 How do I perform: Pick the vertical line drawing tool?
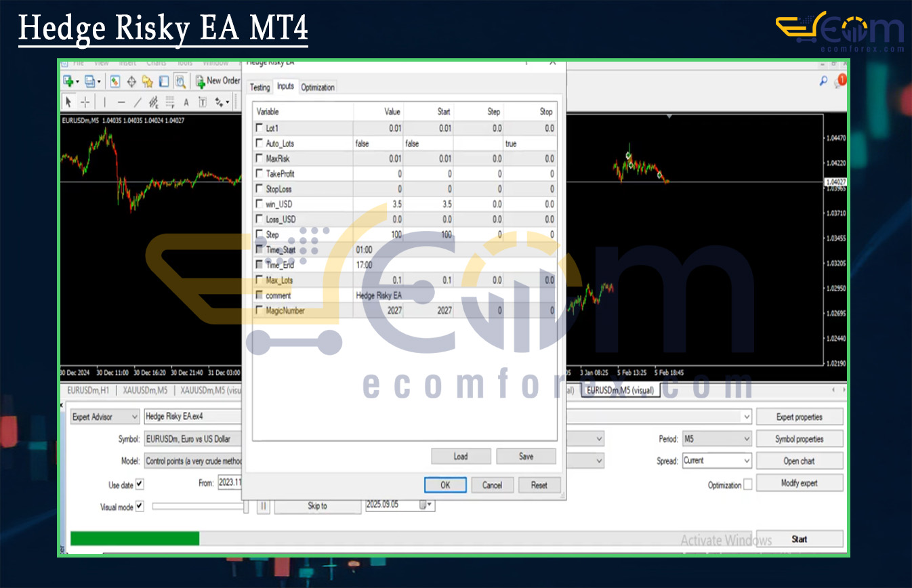click(104, 102)
